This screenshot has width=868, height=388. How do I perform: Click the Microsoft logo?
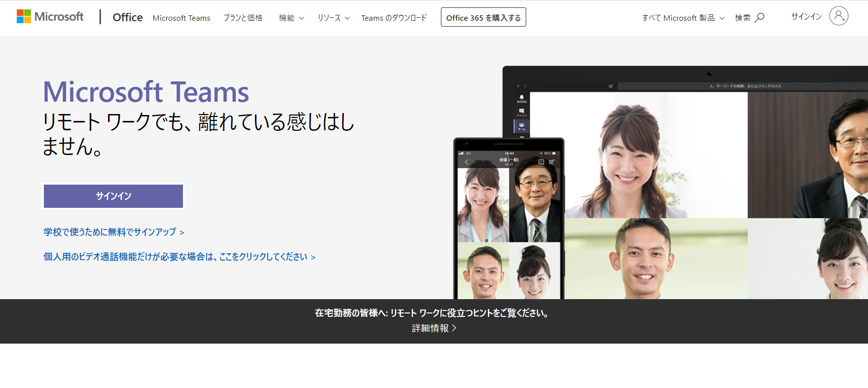(x=50, y=17)
